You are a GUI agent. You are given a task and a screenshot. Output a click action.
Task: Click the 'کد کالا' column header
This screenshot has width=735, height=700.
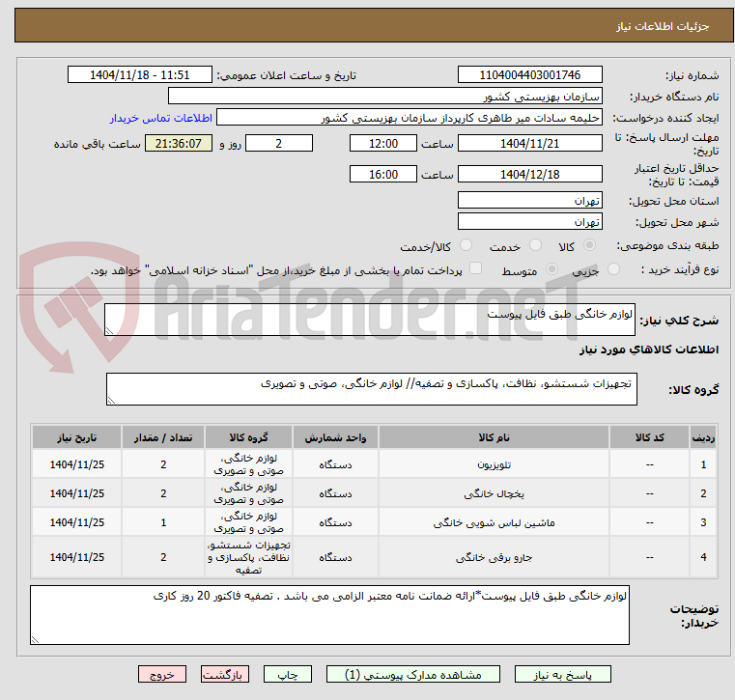click(x=649, y=437)
